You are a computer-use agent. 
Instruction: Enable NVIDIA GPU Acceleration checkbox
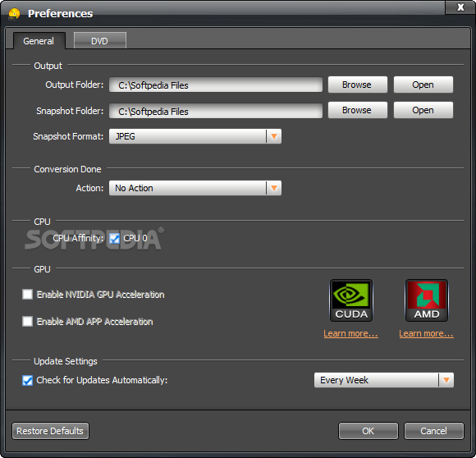click(27, 294)
